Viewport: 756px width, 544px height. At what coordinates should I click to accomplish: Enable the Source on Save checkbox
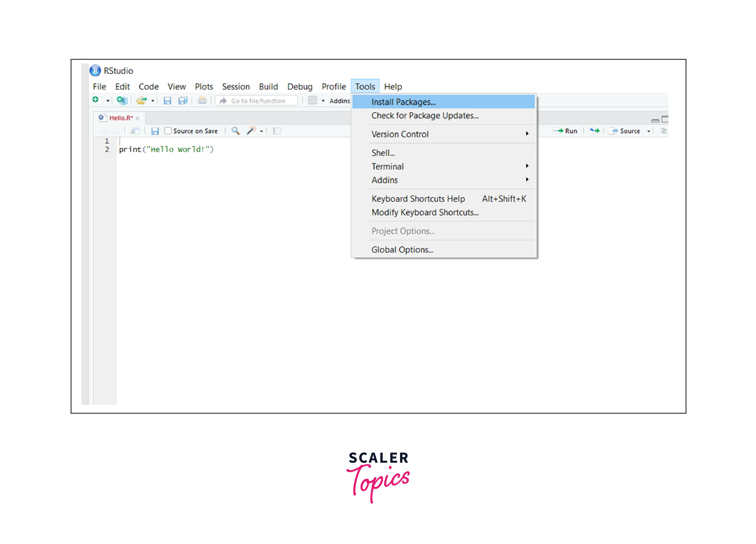tap(168, 131)
